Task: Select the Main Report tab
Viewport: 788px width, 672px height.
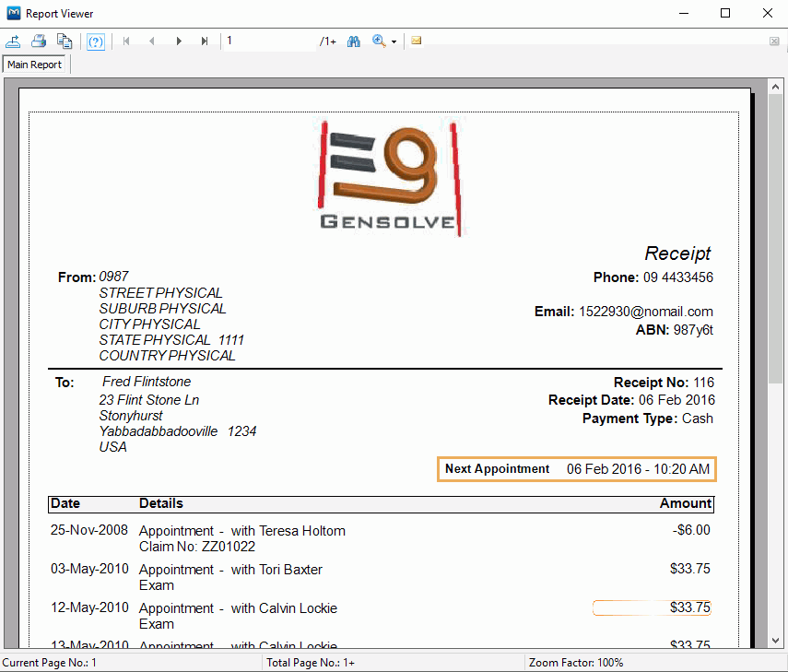Action: tap(34, 65)
